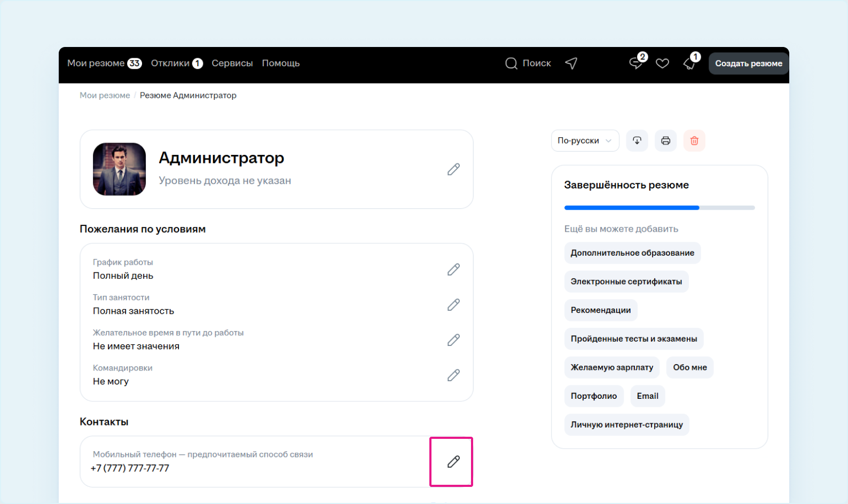This screenshot has width=848, height=504.
Task: Add Желаемую зарплату chip
Action: (612, 367)
